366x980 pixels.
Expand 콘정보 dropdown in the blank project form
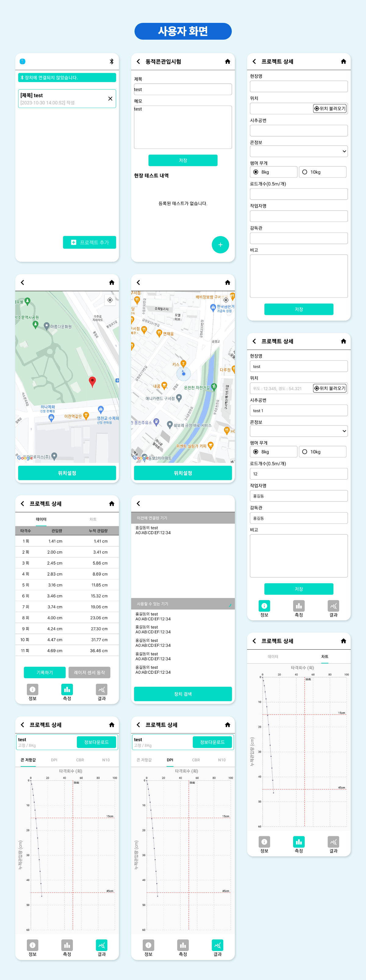tap(299, 151)
